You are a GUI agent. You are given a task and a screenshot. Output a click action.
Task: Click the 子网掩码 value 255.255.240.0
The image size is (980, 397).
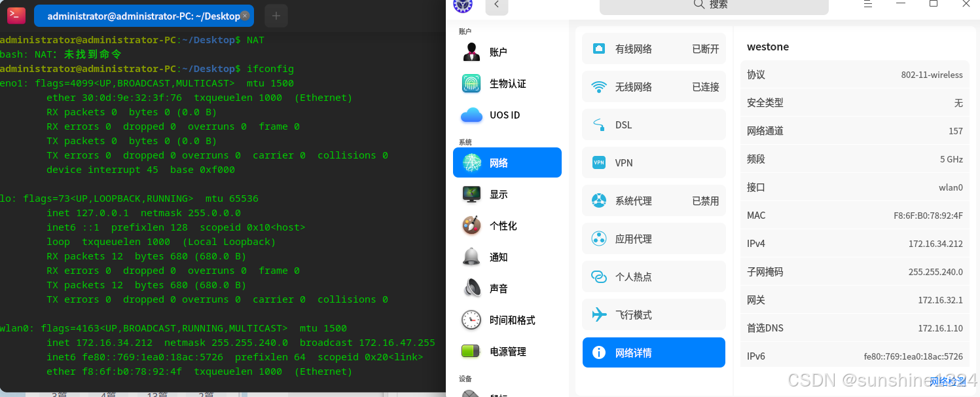click(x=935, y=272)
